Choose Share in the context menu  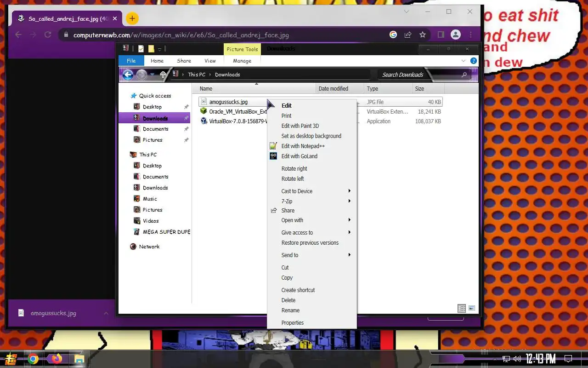312,211
